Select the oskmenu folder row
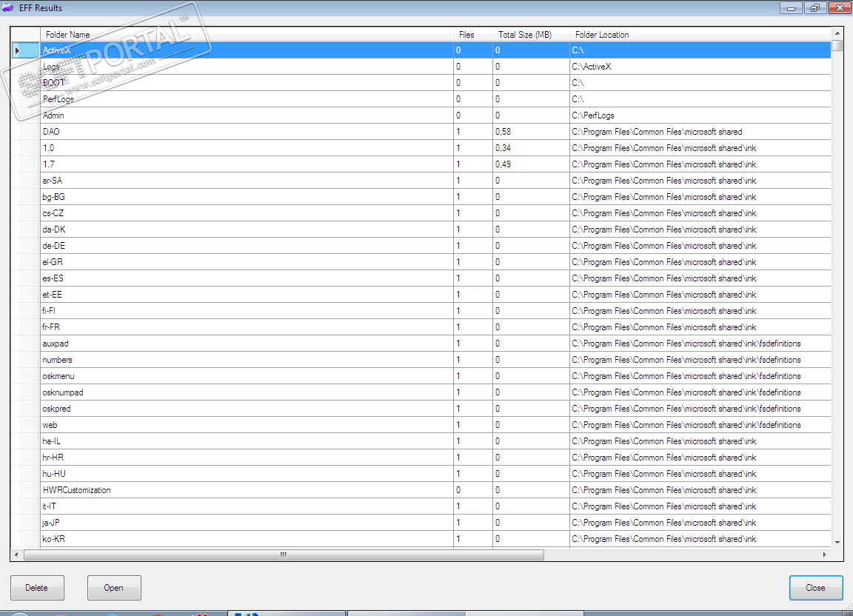 tap(421, 377)
